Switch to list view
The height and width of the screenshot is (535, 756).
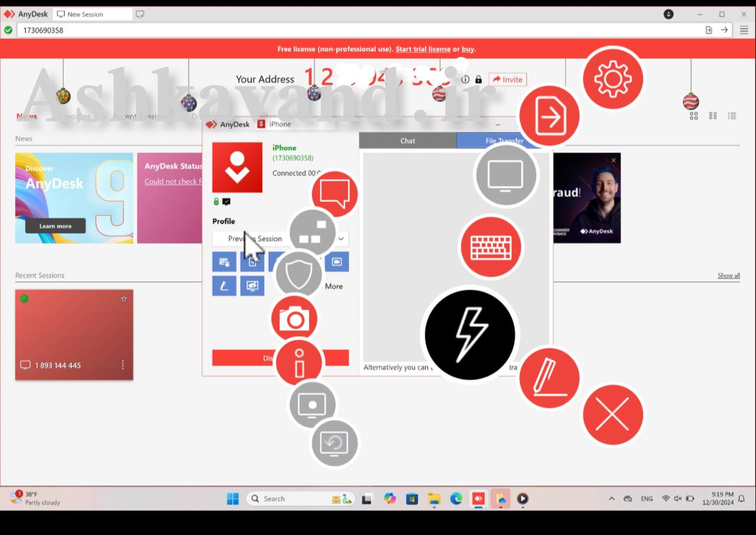tap(732, 116)
